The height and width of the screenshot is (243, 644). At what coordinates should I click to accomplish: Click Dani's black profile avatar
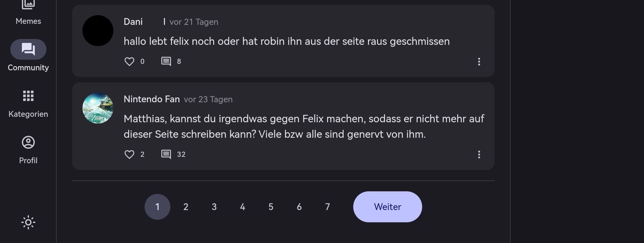pos(98,31)
